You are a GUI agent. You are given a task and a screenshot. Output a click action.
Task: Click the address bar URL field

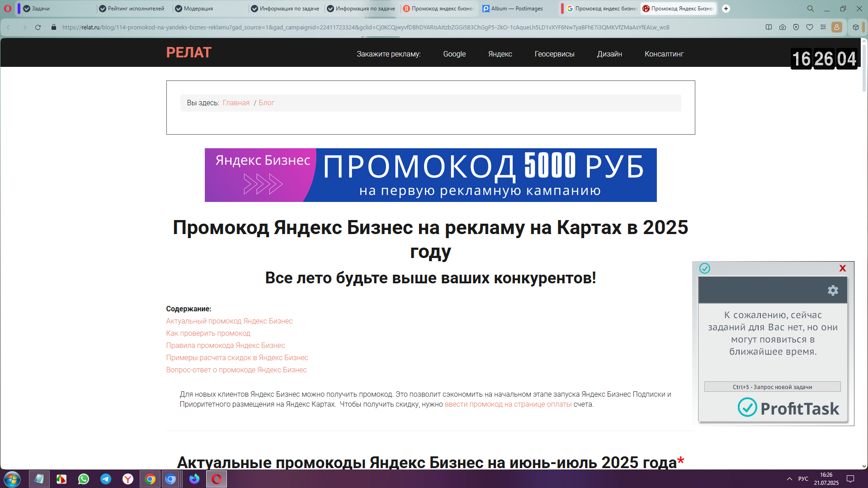366,28
